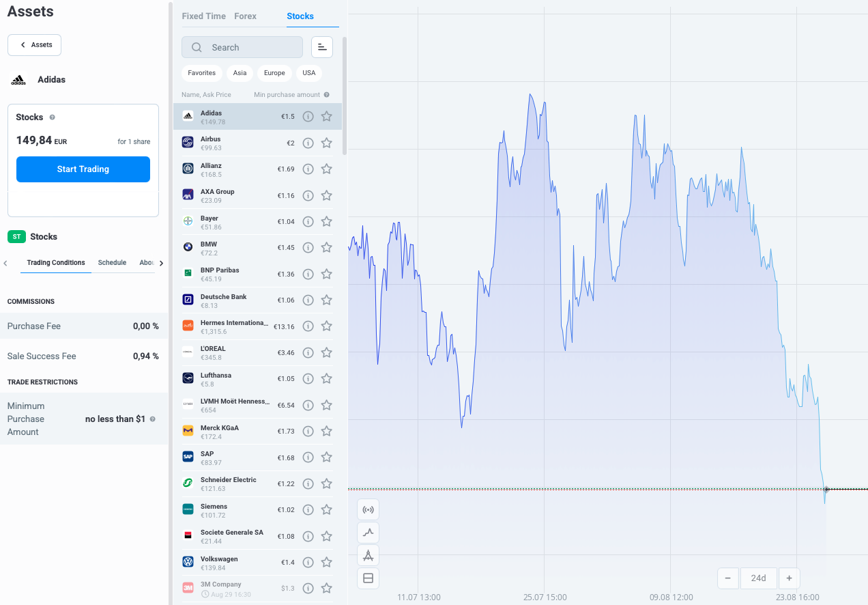Viewport: 868px width, 605px height.
Task: Filter list by Favorites
Action: [x=201, y=73]
